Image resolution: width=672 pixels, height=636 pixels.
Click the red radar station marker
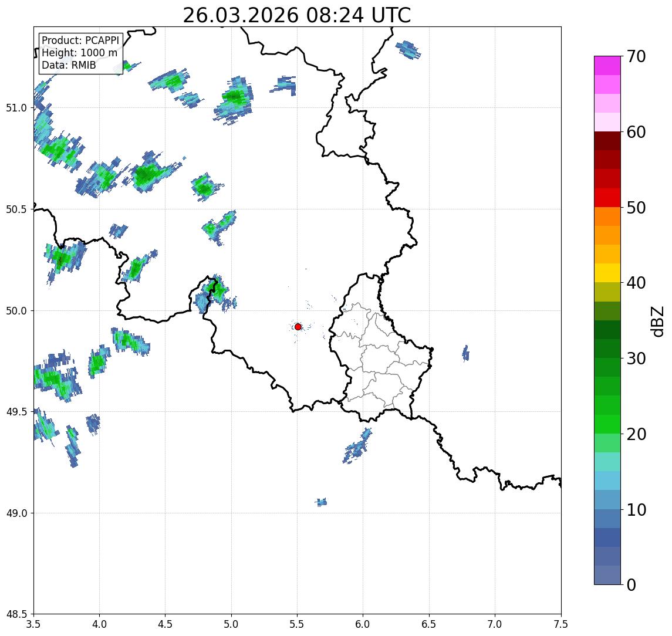(x=298, y=327)
